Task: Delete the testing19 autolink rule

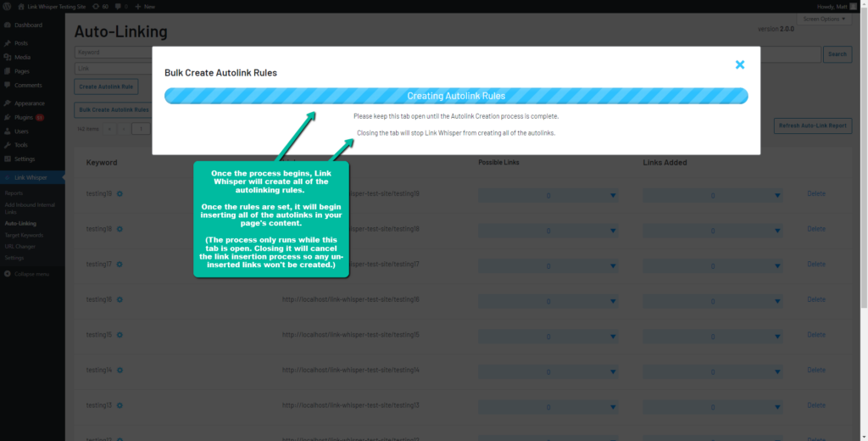Action: [x=816, y=194]
